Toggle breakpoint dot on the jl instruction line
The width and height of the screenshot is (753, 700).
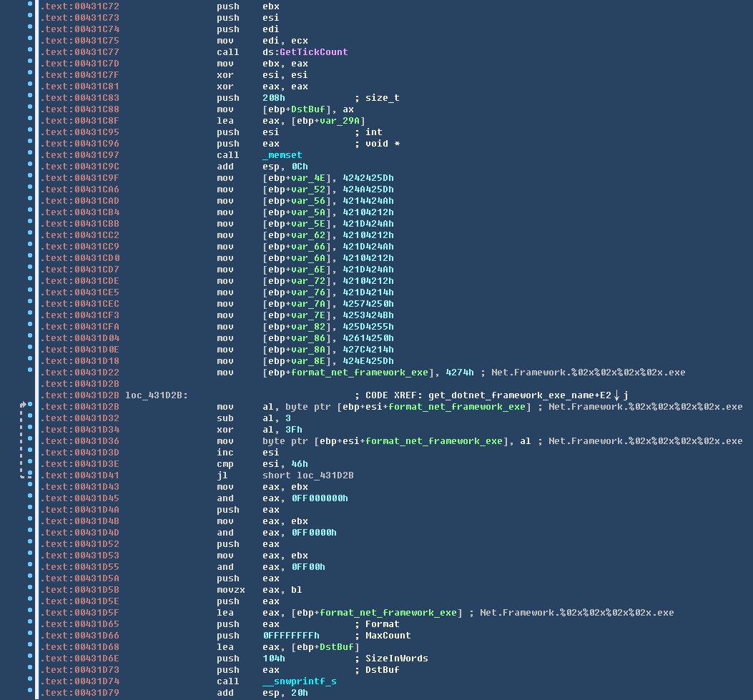[30, 475]
